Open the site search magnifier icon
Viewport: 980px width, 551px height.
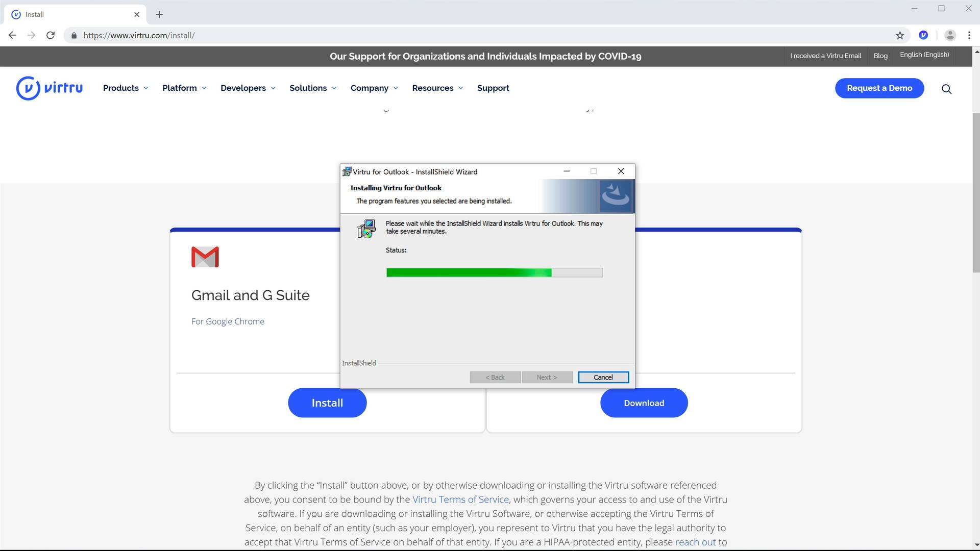(x=946, y=89)
